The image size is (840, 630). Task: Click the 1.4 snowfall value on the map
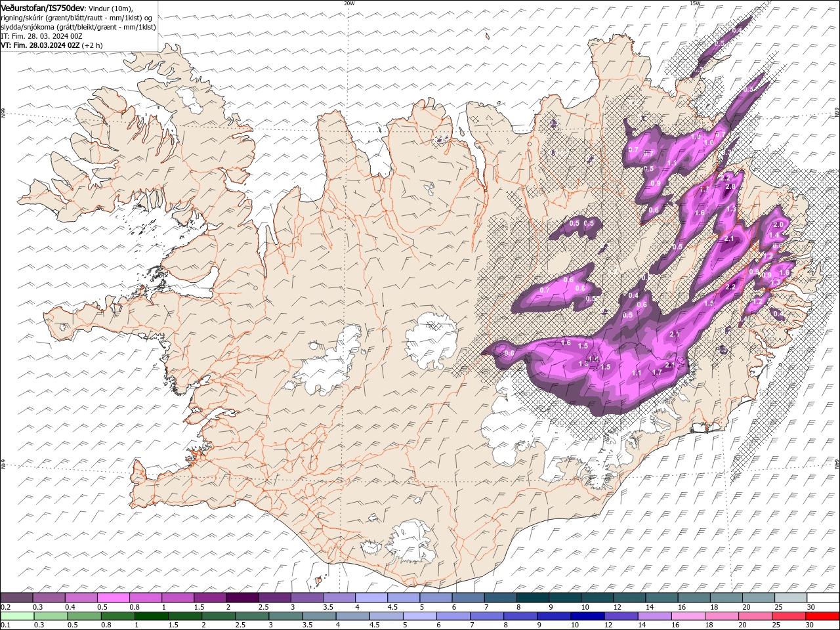tap(774, 236)
